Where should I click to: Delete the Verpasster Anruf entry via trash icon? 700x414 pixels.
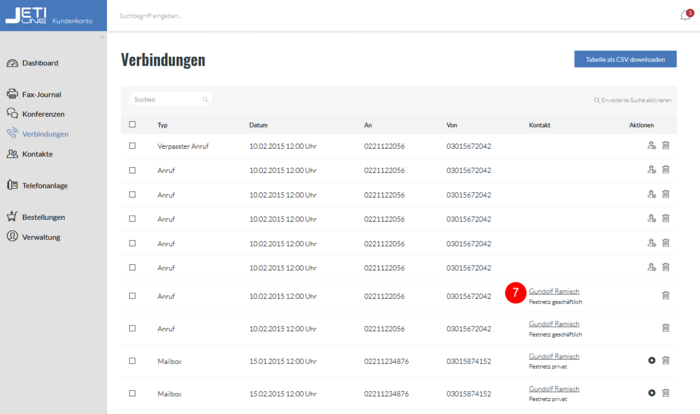pos(666,145)
